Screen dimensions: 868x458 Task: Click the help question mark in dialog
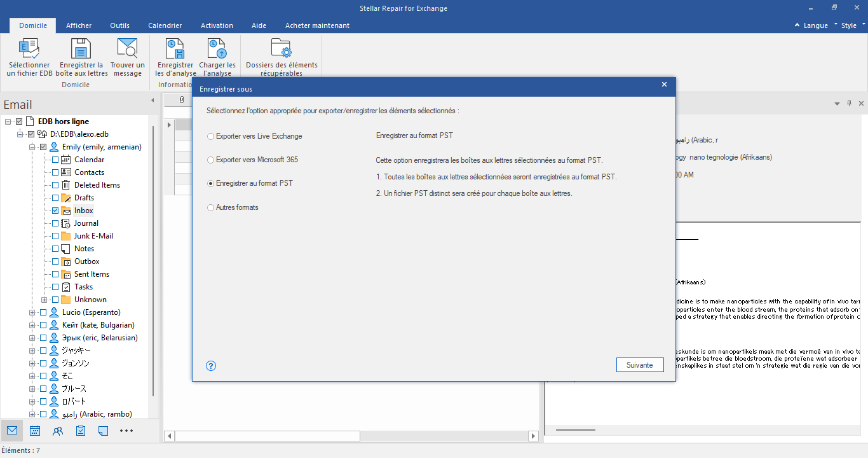click(x=212, y=366)
